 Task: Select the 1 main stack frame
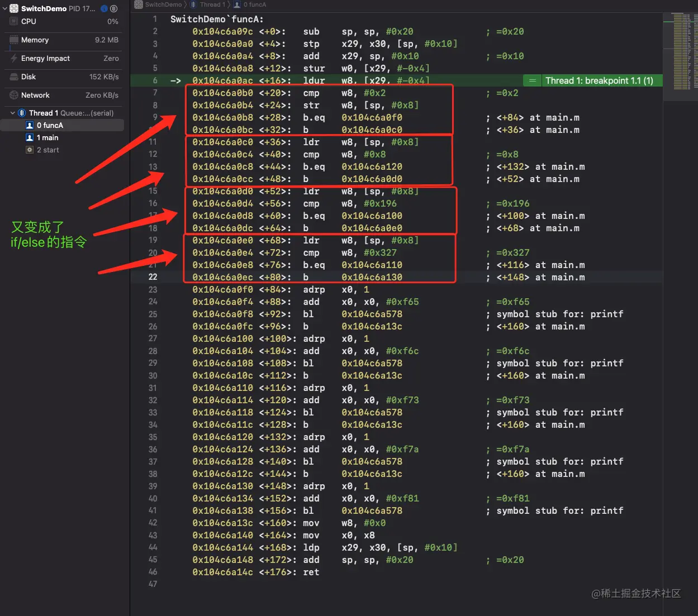pyautogui.click(x=62, y=137)
